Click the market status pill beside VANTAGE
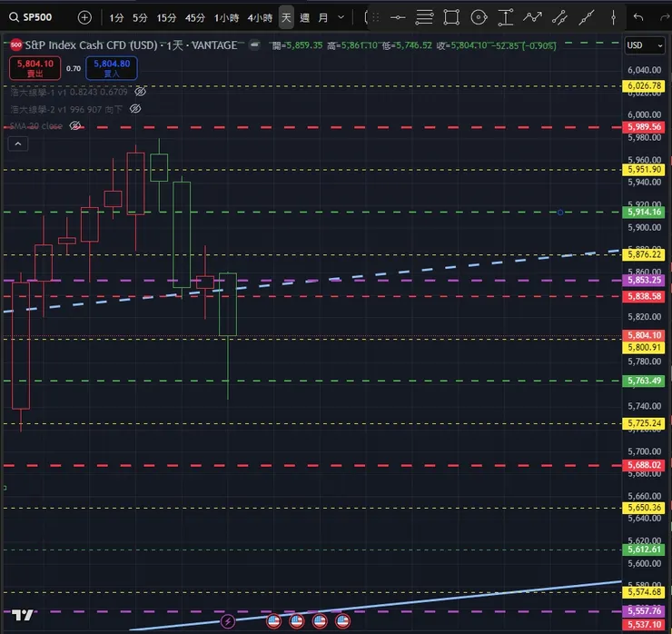This screenshot has height=634, width=672. [254, 45]
